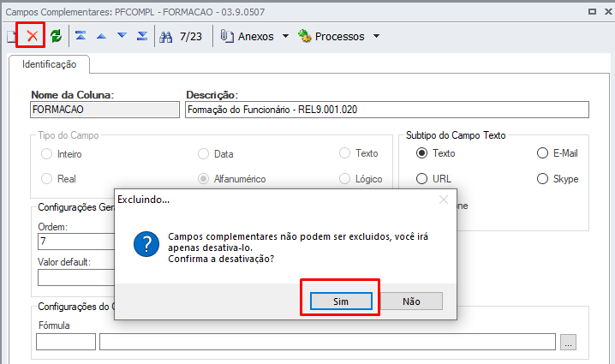Select the Real radio button

(46, 179)
